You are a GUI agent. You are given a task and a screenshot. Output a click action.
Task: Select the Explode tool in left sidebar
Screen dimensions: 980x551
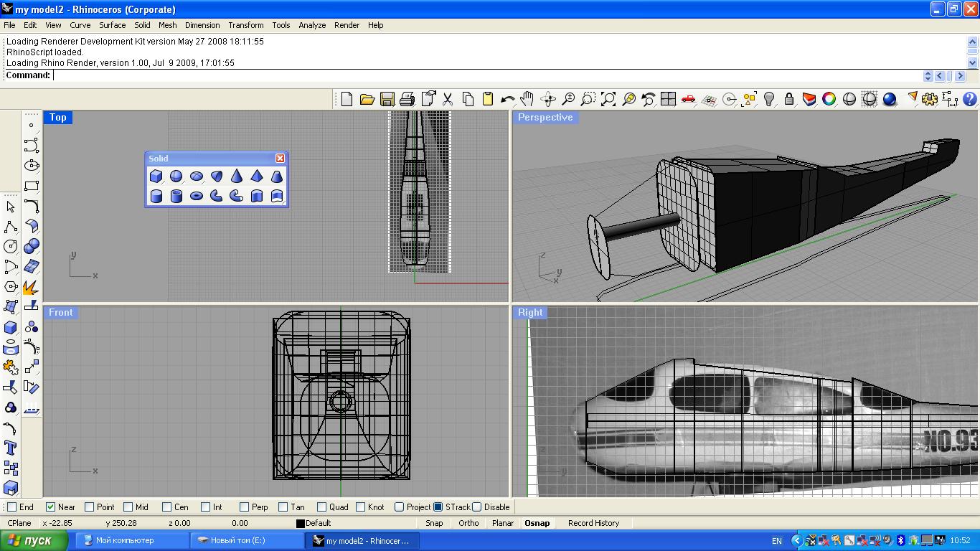(x=31, y=288)
